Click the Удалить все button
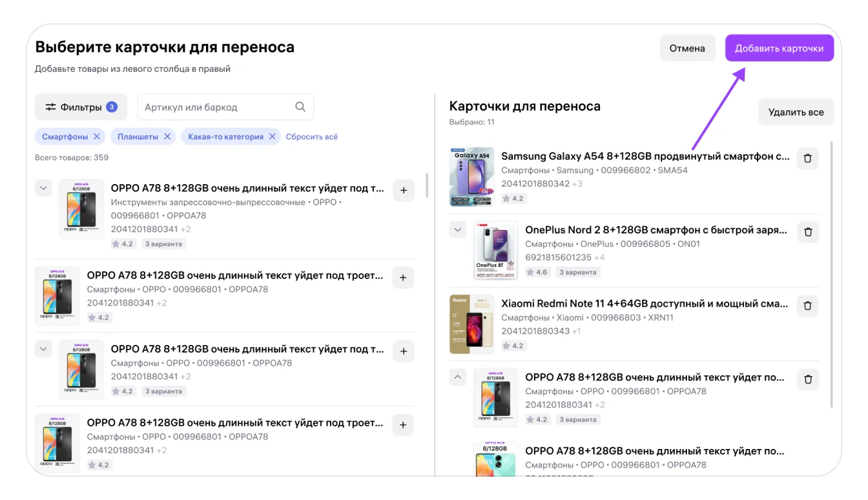868x500 pixels. 796,112
